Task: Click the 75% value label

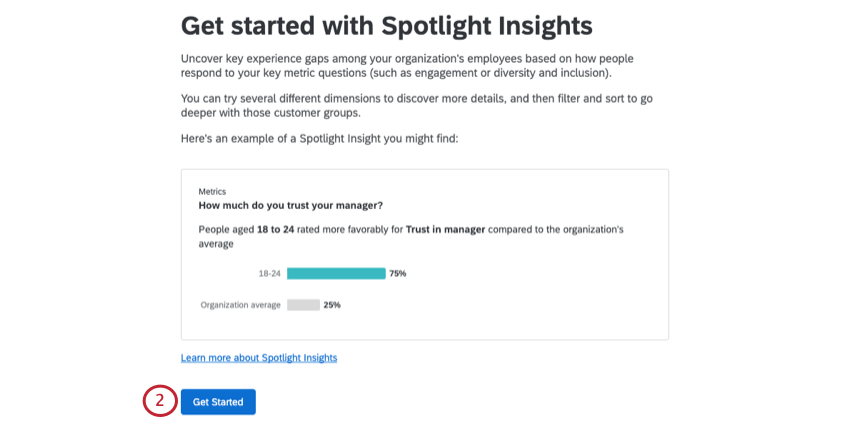Action: [x=398, y=273]
